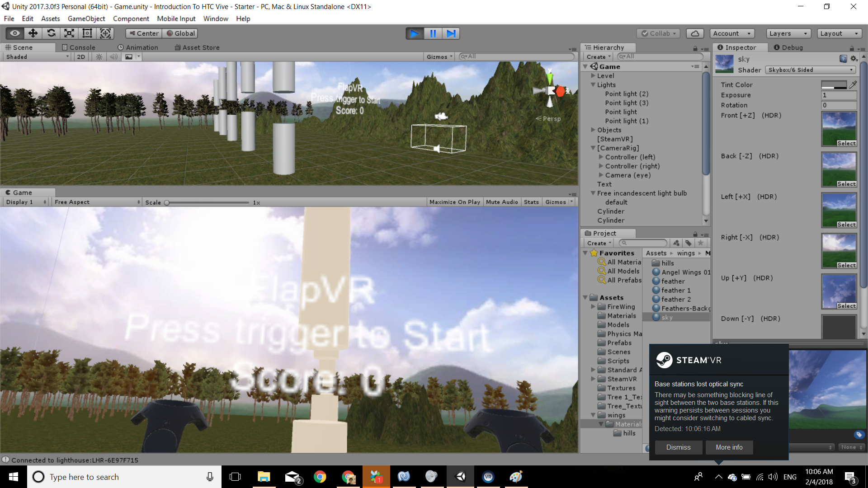Switch to the Asset Store tab
Screen dimensions: 868x488
[x=197, y=47]
